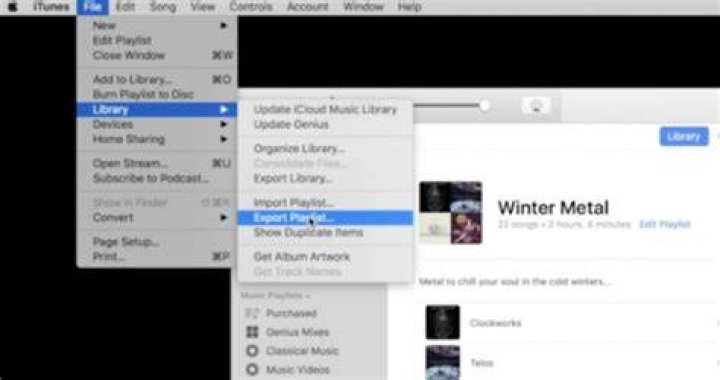
Task: Choose Organize Library option
Action: pos(325,149)
